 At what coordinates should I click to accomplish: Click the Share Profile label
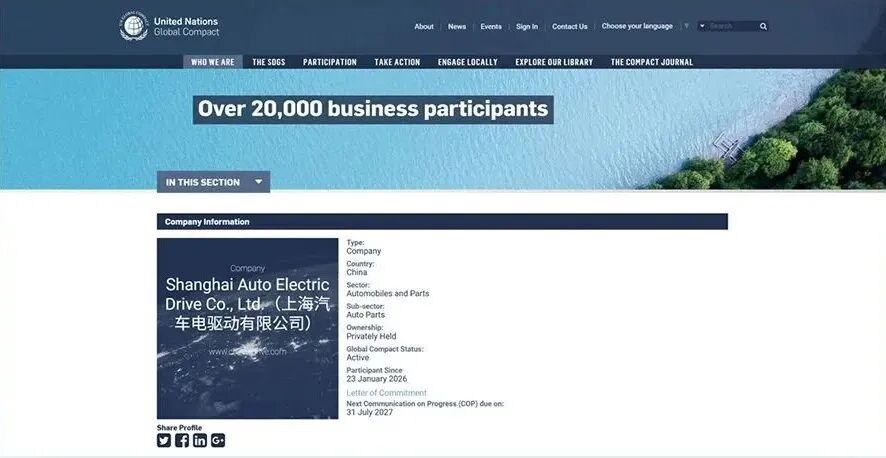[x=179, y=428]
